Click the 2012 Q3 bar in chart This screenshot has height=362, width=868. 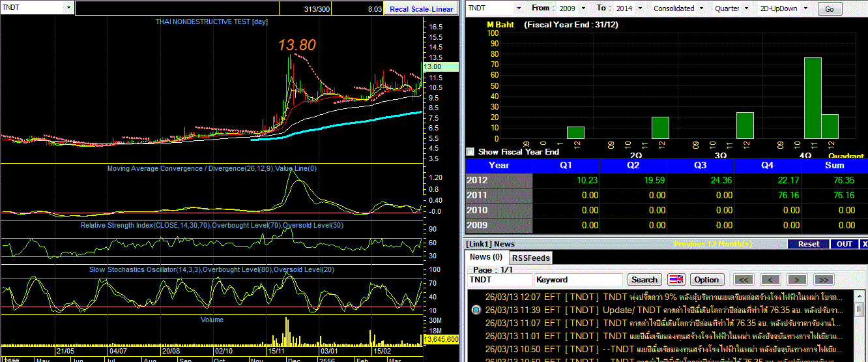click(x=745, y=125)
